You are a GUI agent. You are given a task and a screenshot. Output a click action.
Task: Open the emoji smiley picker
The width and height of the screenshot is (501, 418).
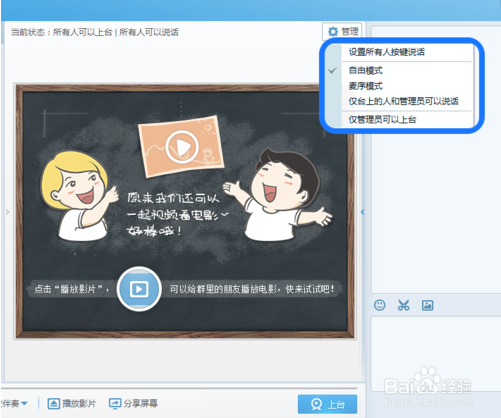pyautogui.click(x=379, y=305)
